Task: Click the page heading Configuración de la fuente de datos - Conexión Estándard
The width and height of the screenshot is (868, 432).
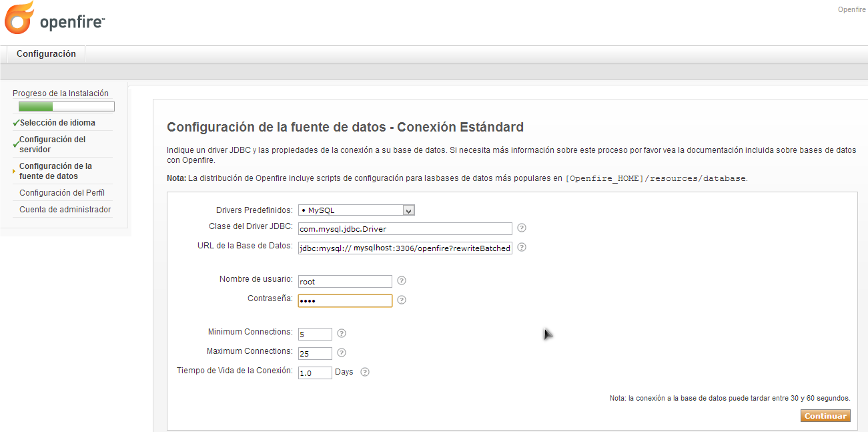Action: coord(345,127)
